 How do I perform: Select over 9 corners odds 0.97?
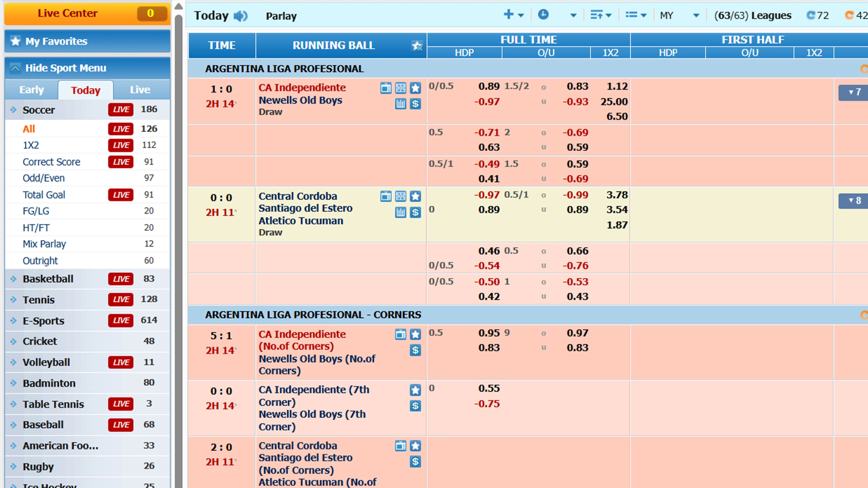577,333
